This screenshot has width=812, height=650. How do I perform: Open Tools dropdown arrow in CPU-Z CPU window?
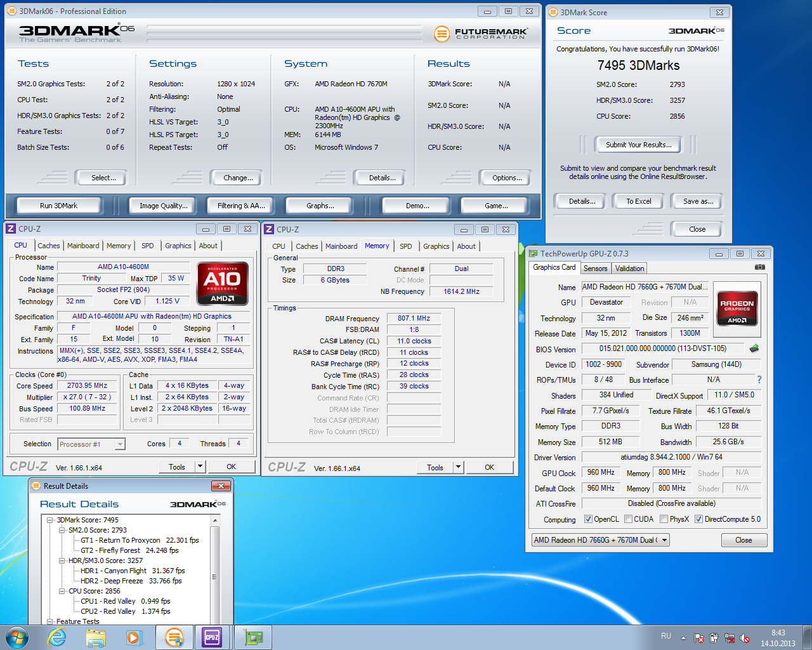click(200, 467)
